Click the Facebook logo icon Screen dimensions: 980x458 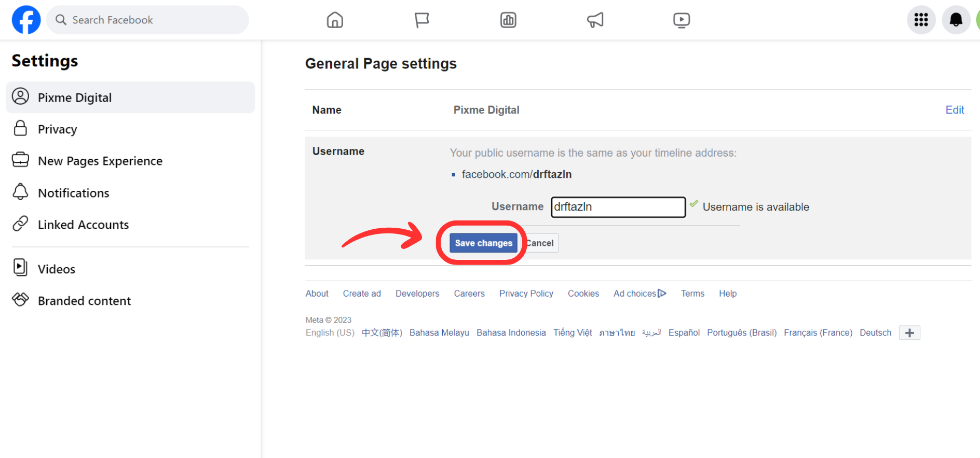[26, 20]
